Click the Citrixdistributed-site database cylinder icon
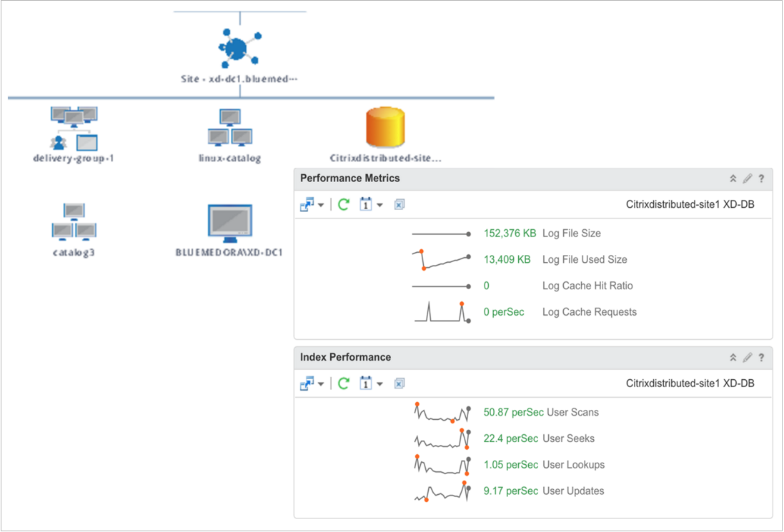The height and width of the screenshot is (532, 784). (385, 127)
